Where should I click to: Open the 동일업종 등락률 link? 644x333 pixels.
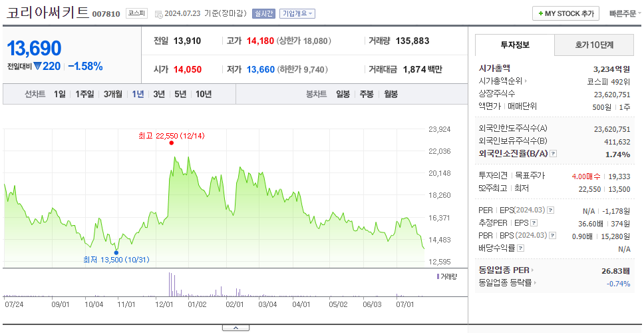(507, 283)
